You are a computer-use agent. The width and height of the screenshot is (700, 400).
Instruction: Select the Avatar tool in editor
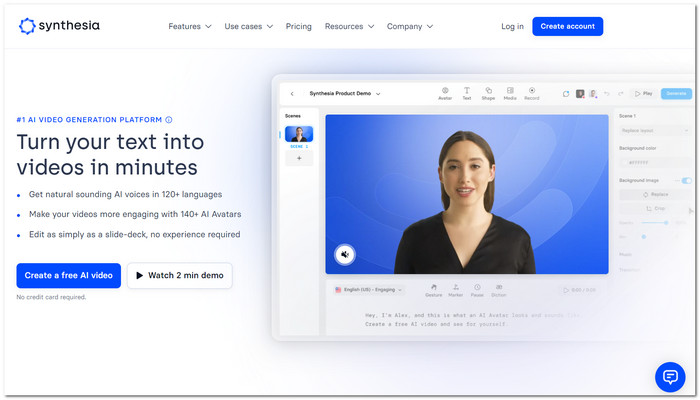tap(445, 94)
